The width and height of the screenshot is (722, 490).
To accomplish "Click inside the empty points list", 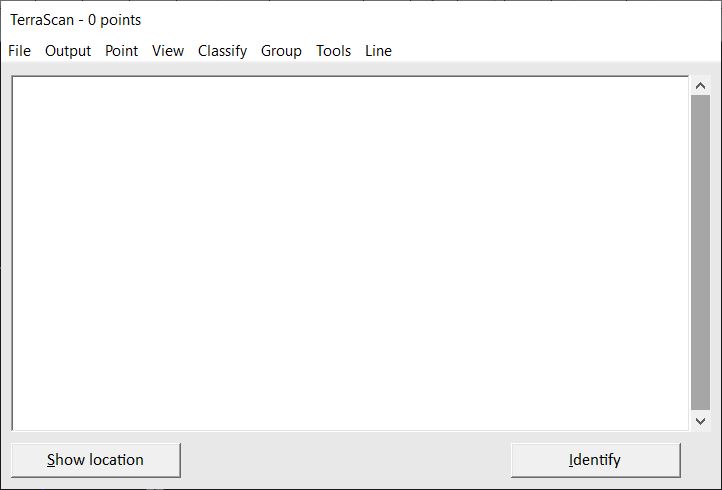I will (x=350, y=253).
